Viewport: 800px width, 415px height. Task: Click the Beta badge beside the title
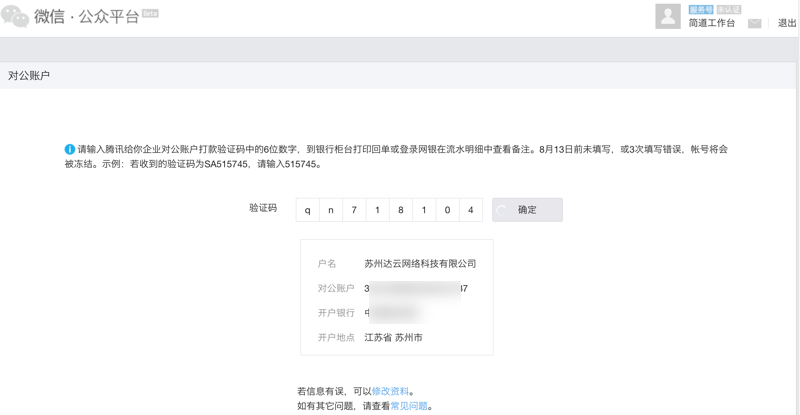[x=150, y=13]
